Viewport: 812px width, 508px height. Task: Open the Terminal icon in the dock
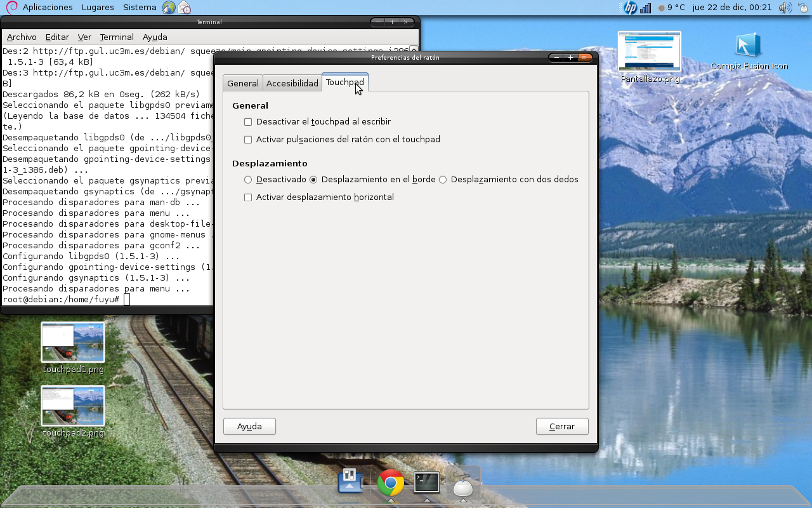(426, 484)
